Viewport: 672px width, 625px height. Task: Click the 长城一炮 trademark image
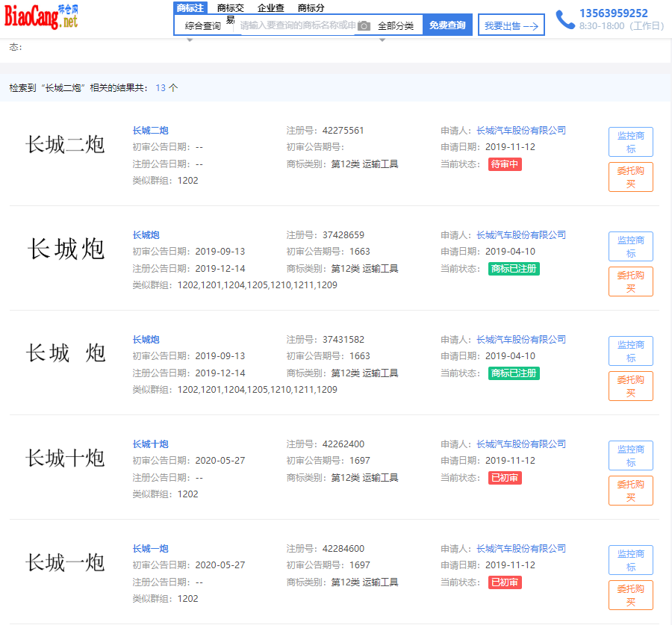(65, 563)
